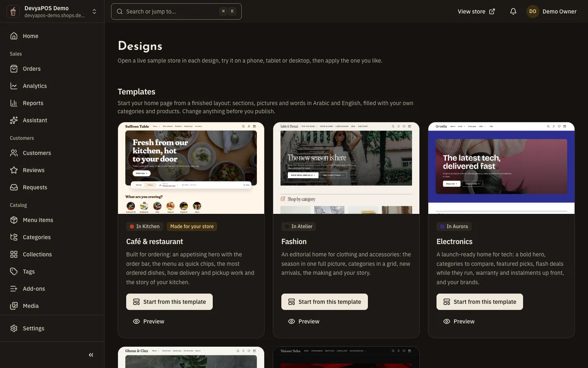Open the Assistant page
The height and width of the screenshot is (368, 588).
tap(52, 120)
